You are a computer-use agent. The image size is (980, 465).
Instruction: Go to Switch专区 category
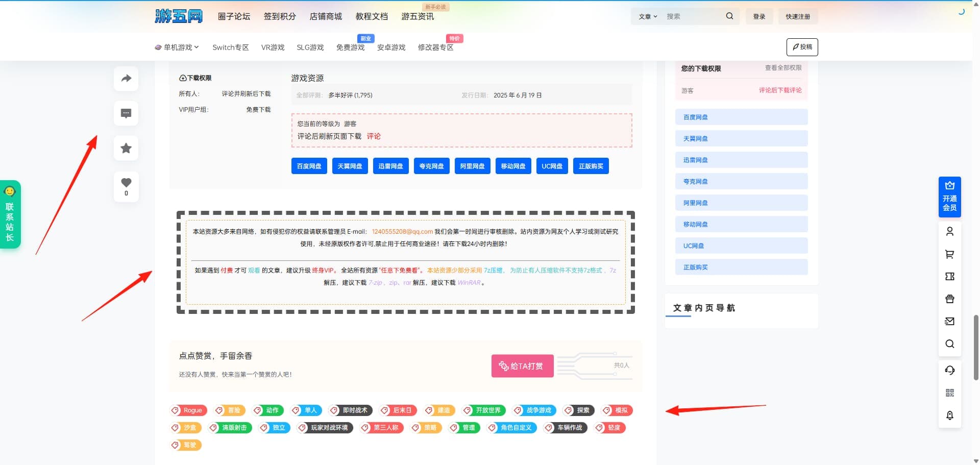coord(231,47)
